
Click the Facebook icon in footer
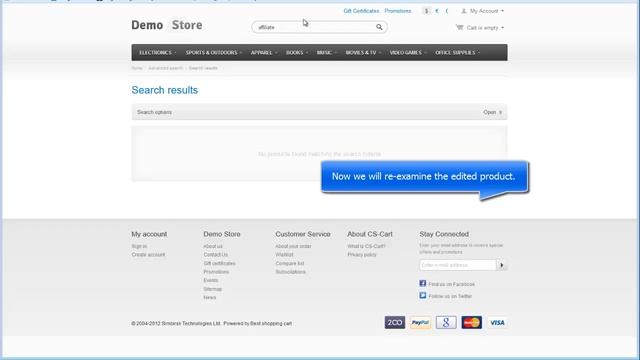pos(422,283)
